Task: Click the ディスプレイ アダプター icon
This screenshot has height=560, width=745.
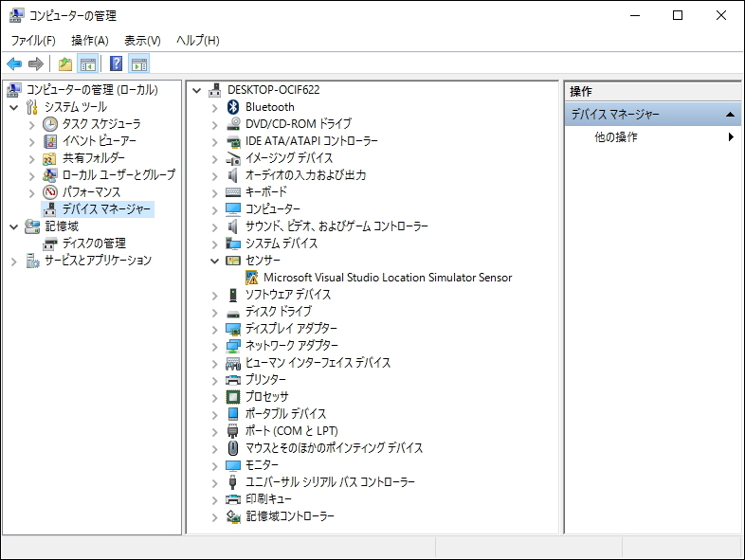Action: [x=233, y=329]
